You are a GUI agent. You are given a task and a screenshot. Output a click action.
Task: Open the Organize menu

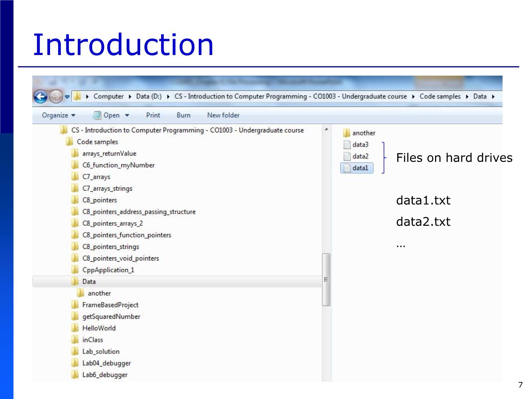[x=59, y=115]
